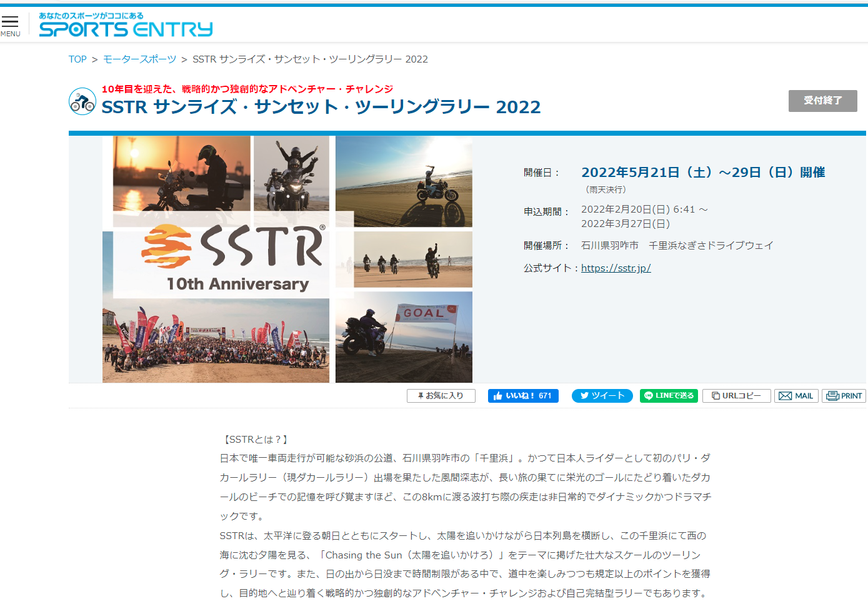The image size is (868, 606).
Task: Click the red subtitle 10年目を迎えた text
Action: pos(247,89)
